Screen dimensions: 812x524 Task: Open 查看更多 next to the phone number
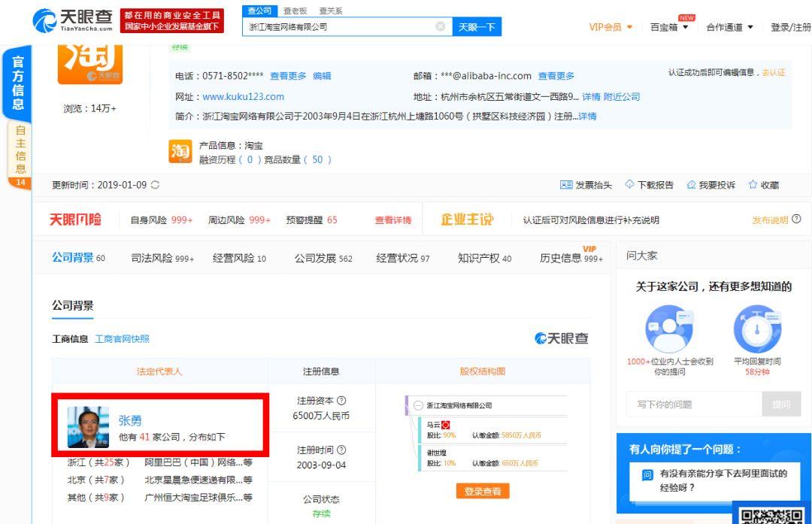[x=288, y=76]
